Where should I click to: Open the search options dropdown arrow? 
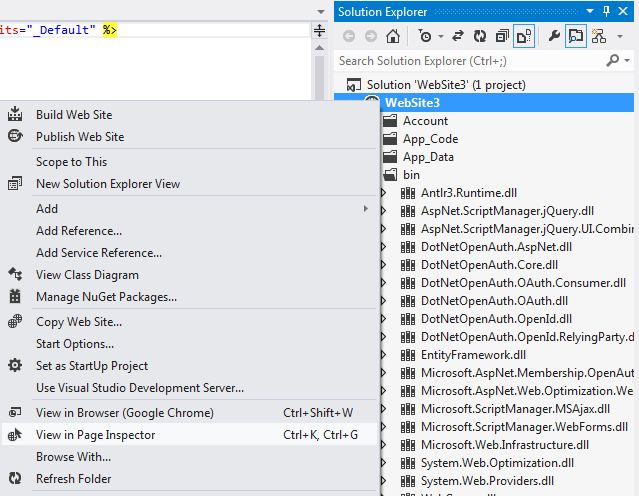coord(627,61)
